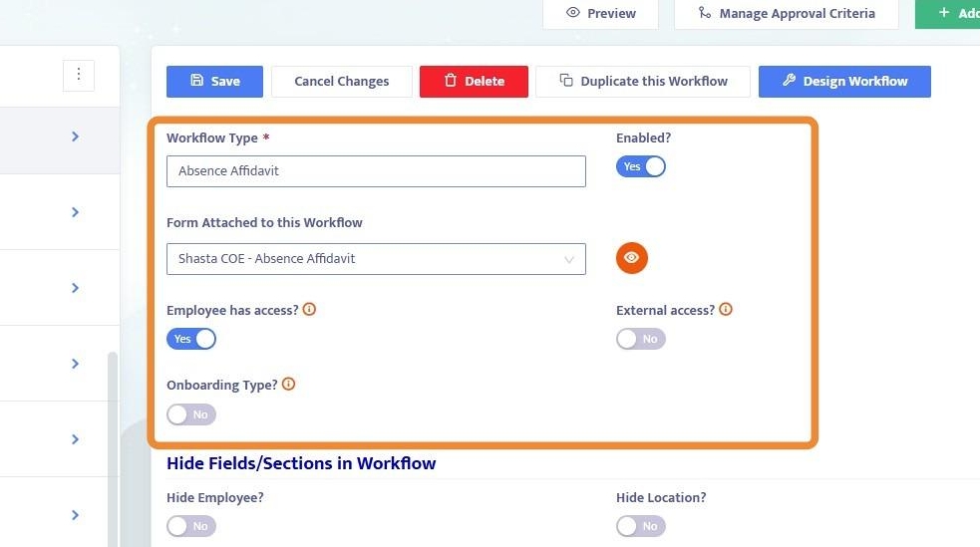Click info icon beside External access
Screen dimensions: 980x547
(726, 310)
